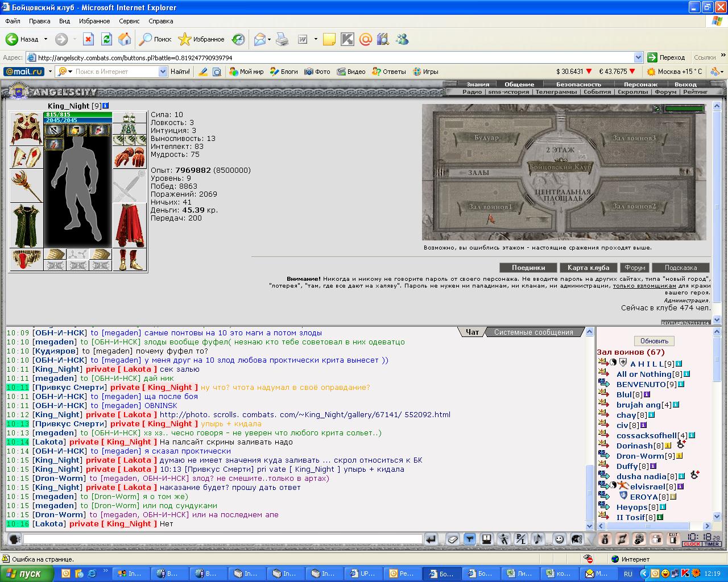Screen dimensions: 728x582
Task: Click the green HP bar 815/815
Action: pyautogui.click(x=78, y=115)
